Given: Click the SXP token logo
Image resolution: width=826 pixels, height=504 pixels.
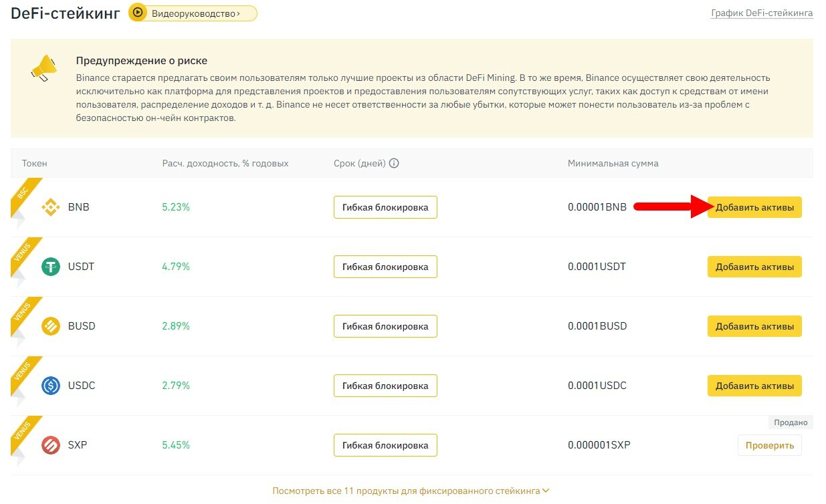Looking at the screenshot, I should coord(51,445).
